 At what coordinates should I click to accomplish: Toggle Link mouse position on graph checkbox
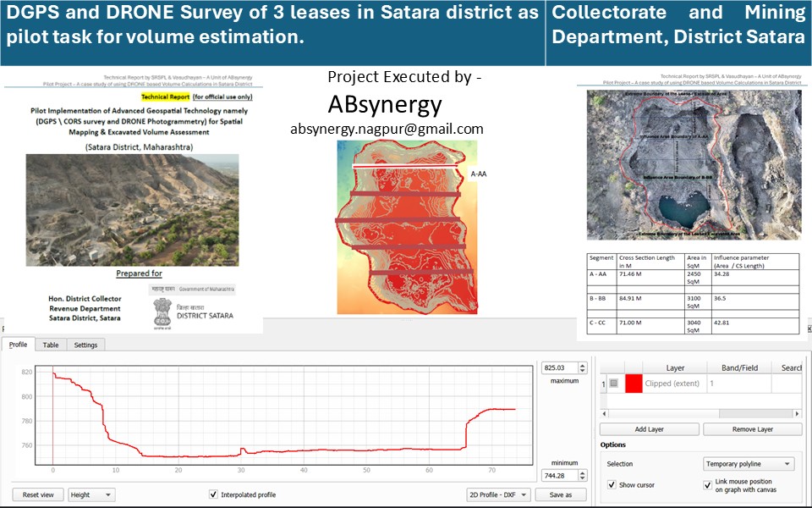(x=707, y=485)
